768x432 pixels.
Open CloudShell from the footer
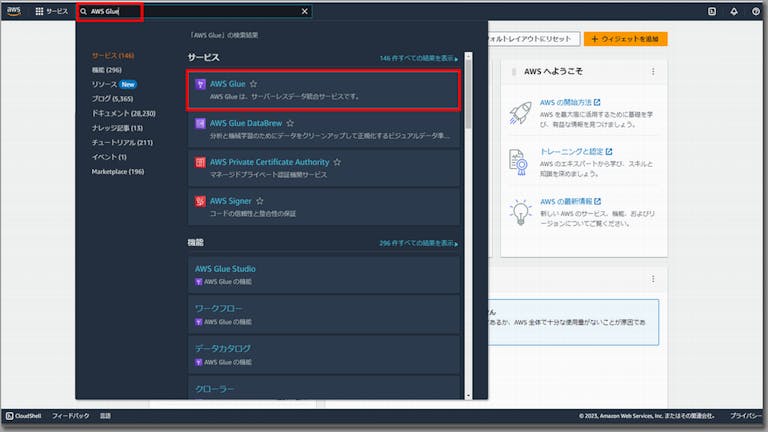pyautogui.click(x=24, y=416)
